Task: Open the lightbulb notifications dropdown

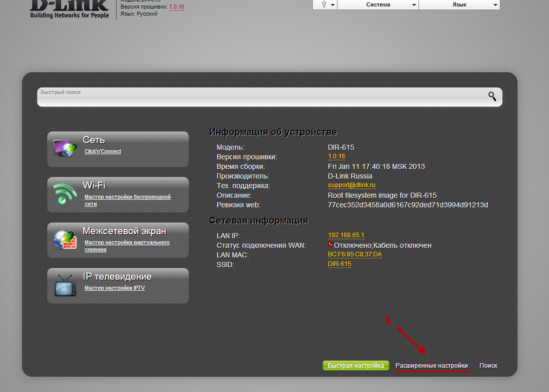Action: (x=325, y=5)
